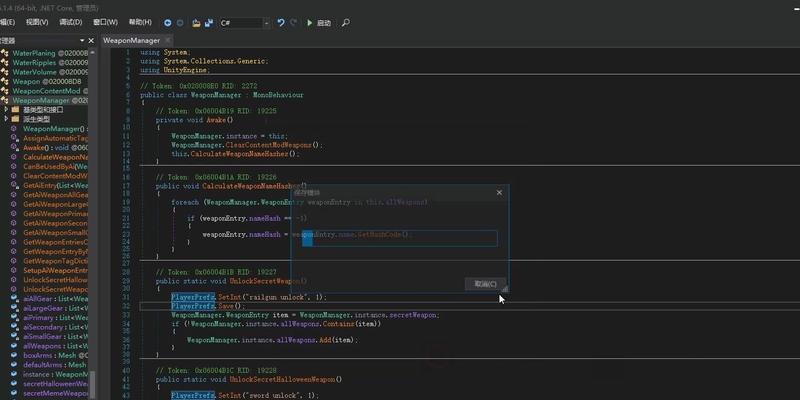Click the method icon beside CanBeUsedByAi
800x400 pixels.
[14, 166]
